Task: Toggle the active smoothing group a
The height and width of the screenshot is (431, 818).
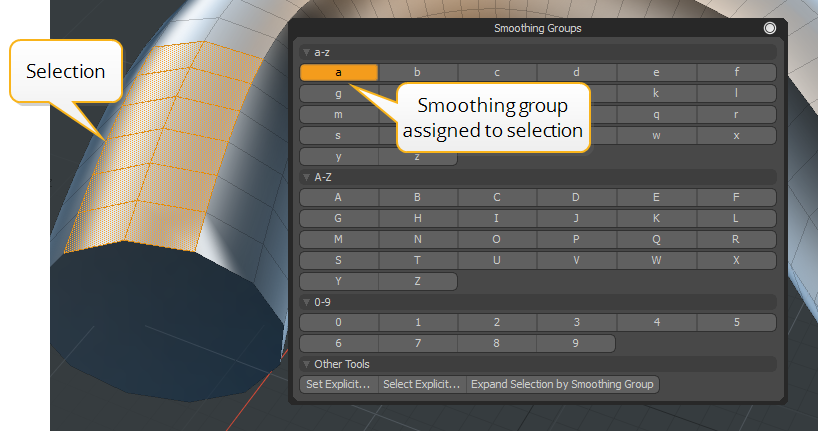Action: pos(339,72)
